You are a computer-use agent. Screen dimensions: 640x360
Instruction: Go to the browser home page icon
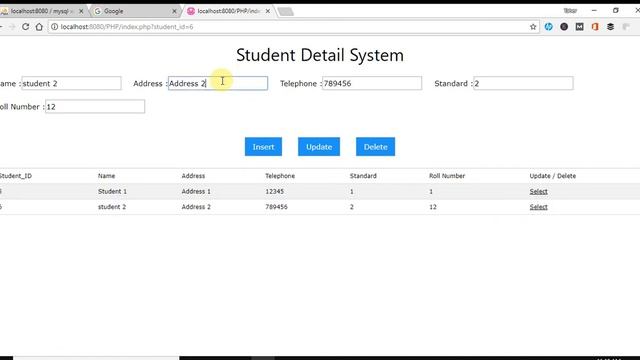[x=39, y=27]
